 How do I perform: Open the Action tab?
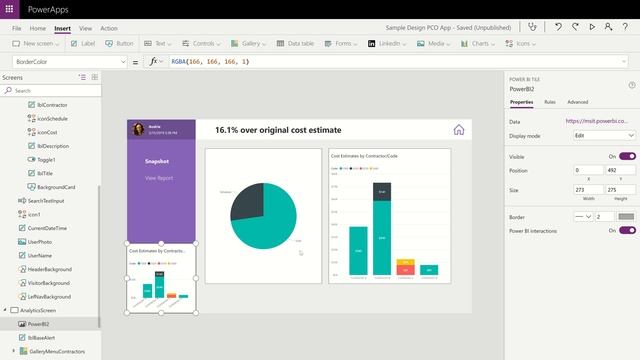[109, 28]
